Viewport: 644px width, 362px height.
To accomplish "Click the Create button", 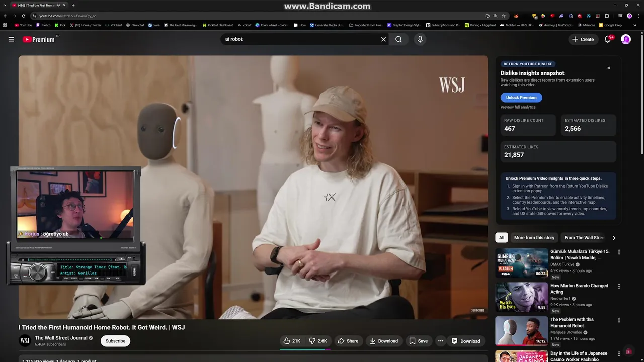I will pos(583,39).
